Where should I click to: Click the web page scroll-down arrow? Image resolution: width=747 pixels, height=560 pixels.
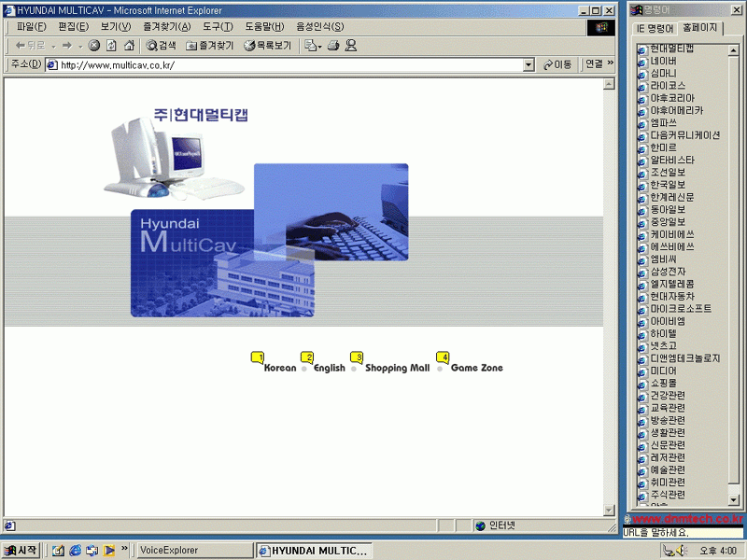(609, 510)
